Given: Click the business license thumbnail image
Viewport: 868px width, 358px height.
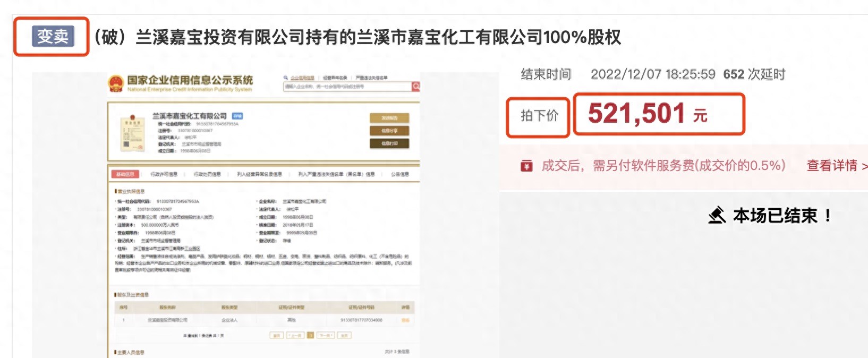Looking at the screenshot, I should pos(132,132).
